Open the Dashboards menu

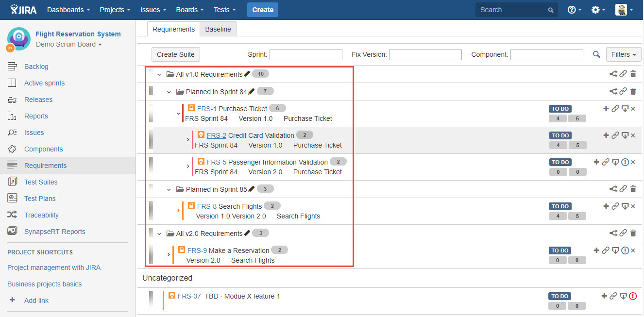(68, 10)
